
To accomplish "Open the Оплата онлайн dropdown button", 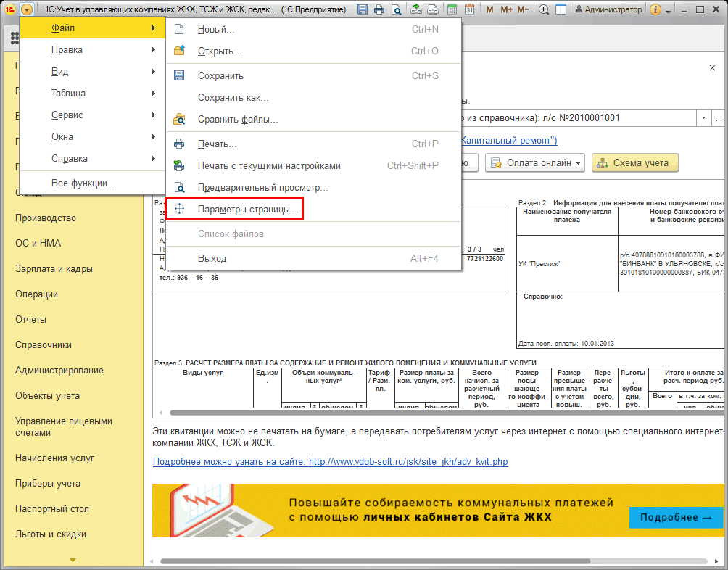I will pos(535,163).
